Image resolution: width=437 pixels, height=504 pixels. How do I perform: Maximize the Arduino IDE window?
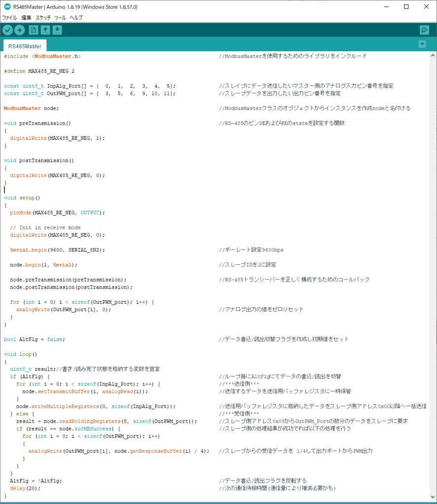[x=405, y=7]
